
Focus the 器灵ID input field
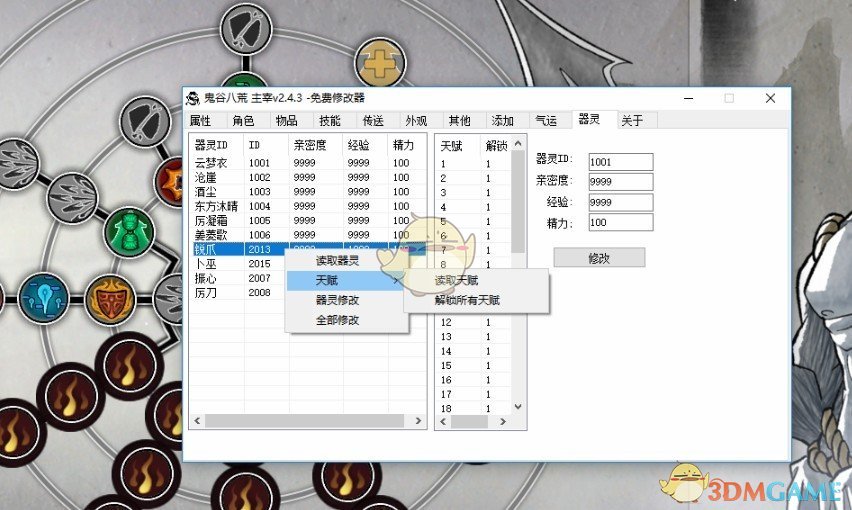(621, 162)
